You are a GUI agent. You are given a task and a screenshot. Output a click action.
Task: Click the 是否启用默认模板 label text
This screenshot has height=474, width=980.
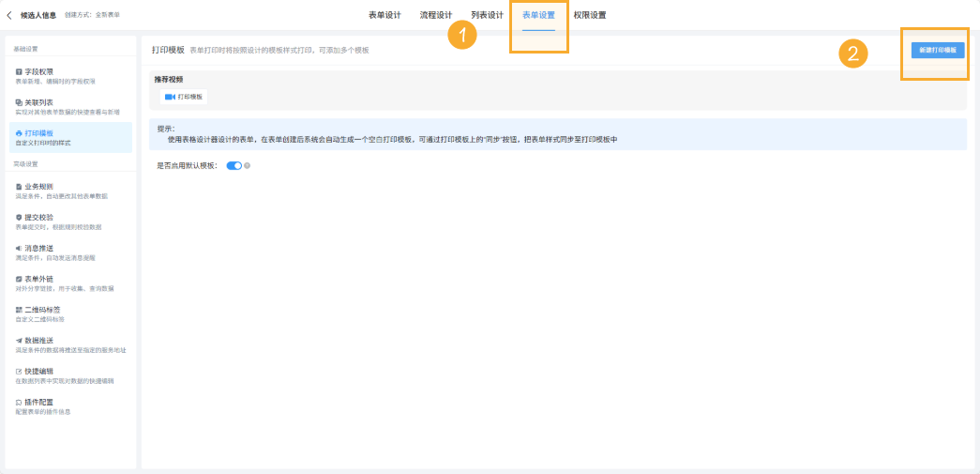coord(188,166)
